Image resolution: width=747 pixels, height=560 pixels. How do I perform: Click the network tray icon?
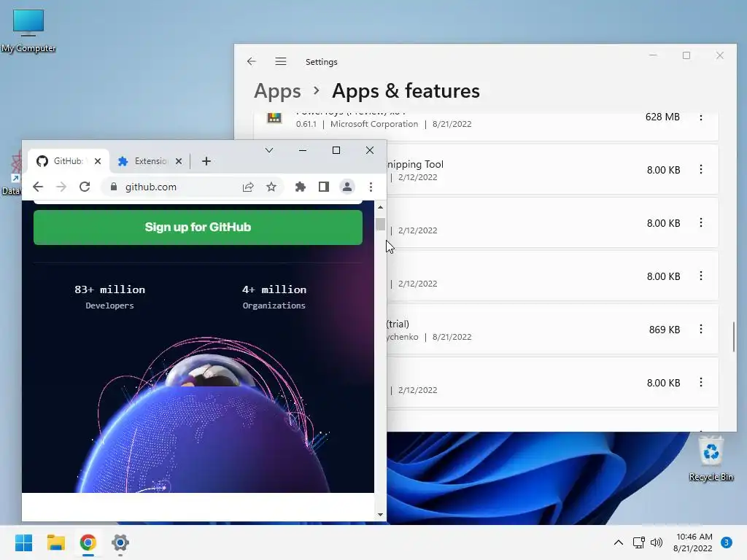tap(638, 542)
